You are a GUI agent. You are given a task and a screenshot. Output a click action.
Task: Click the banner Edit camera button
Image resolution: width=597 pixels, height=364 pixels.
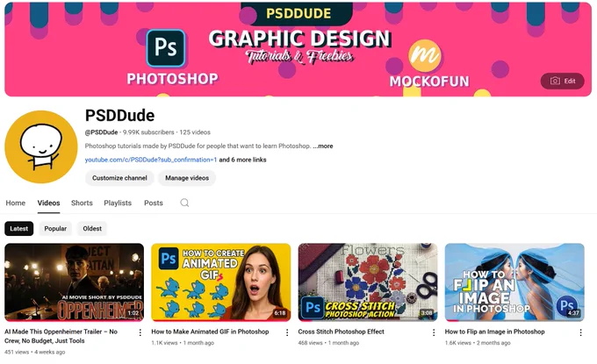click(x=563, y=81)
